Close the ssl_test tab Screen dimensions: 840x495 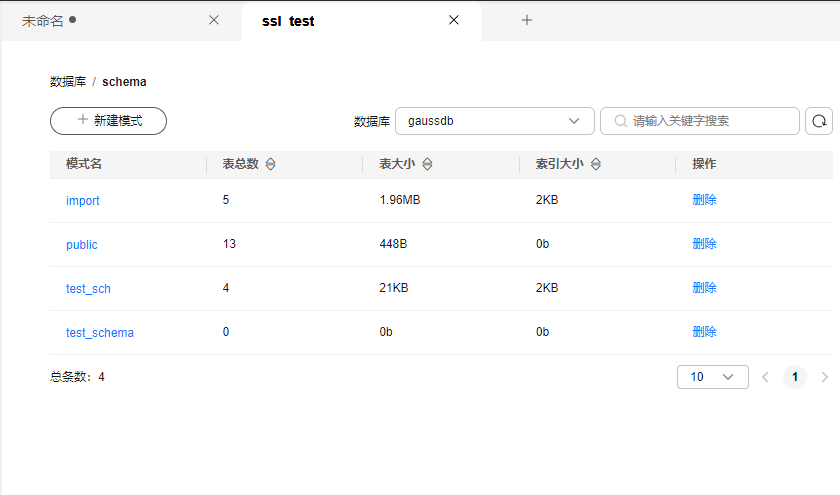point(454,20)
